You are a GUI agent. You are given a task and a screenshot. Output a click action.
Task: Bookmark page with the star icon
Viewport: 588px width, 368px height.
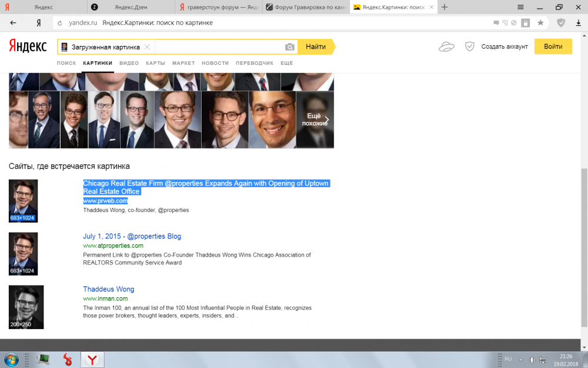(540, 22)
